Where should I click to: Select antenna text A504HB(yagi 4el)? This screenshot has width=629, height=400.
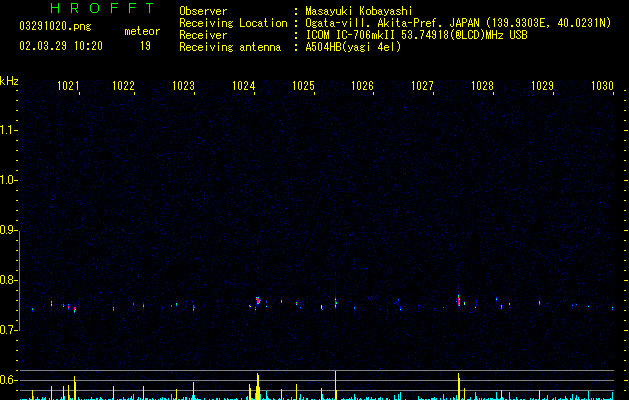(x=353, y=47)
